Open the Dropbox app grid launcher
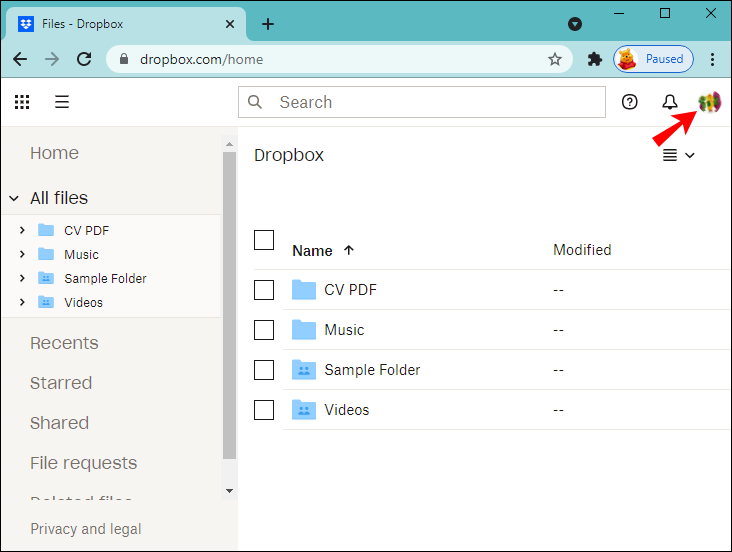Screen dimensions: 732x552 [x=22, y=102]
